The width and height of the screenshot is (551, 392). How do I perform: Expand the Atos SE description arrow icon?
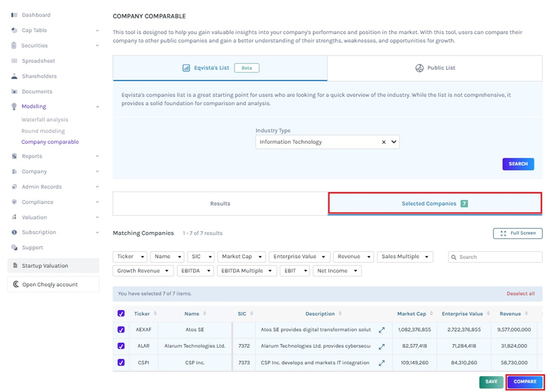tap(382, 330)
